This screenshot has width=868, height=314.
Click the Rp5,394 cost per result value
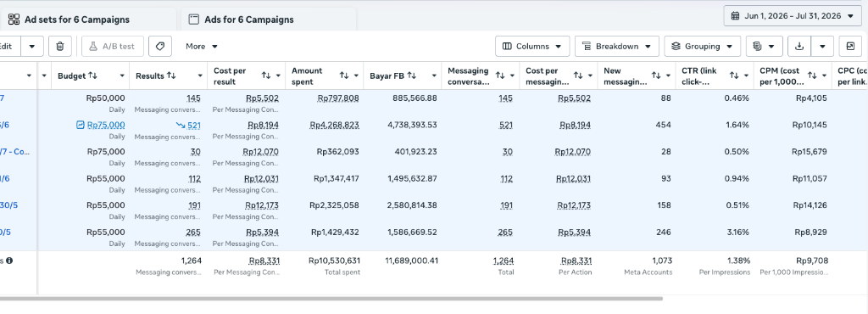(x=263, y=232)
